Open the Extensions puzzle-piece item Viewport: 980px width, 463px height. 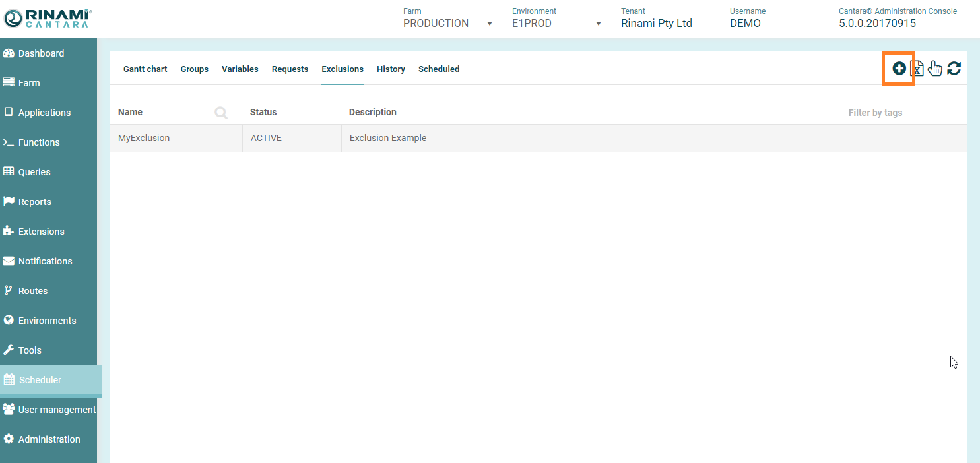tap(41, 231)
